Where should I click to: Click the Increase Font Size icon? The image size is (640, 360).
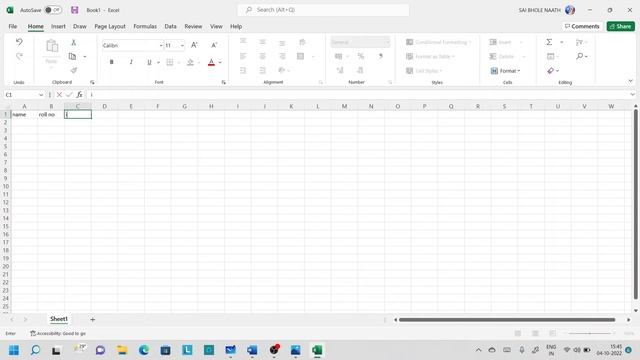tap(194, 45)
